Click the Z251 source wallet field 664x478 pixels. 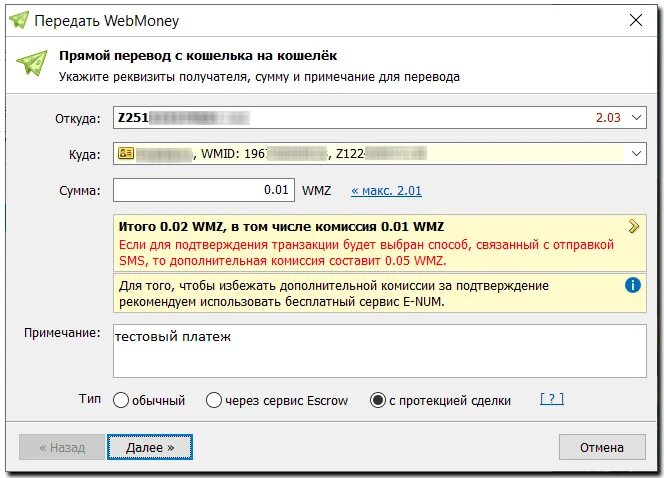pos(379,118)
